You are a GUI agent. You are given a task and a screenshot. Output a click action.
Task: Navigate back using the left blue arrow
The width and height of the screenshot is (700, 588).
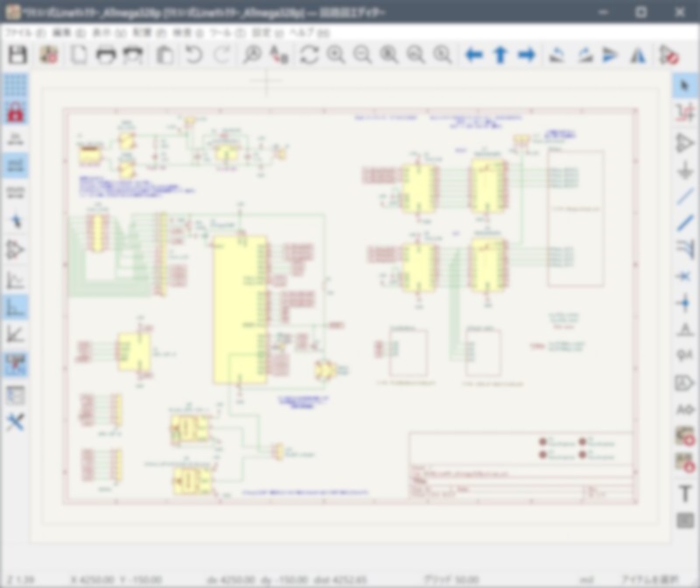tap(473, 55)
